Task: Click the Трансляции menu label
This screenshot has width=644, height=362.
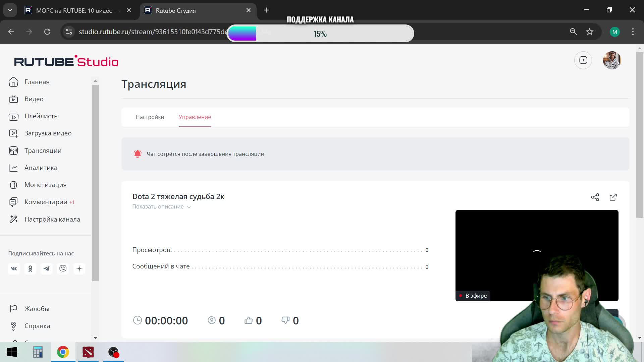Action: point(43,150)
